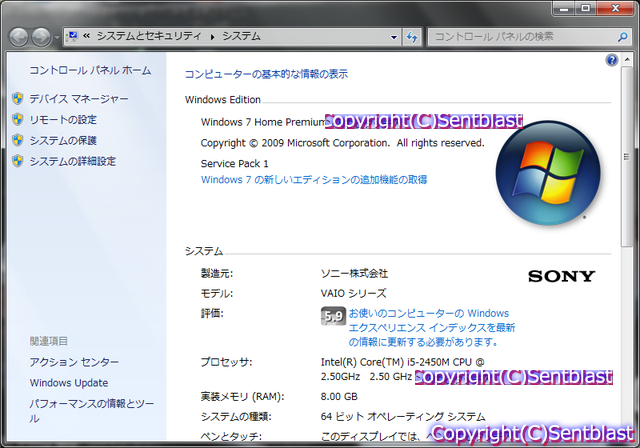Screen dimensions: 640x448
Task: Click the SONY manufacturer logo
Action: (x=561, y=277)
